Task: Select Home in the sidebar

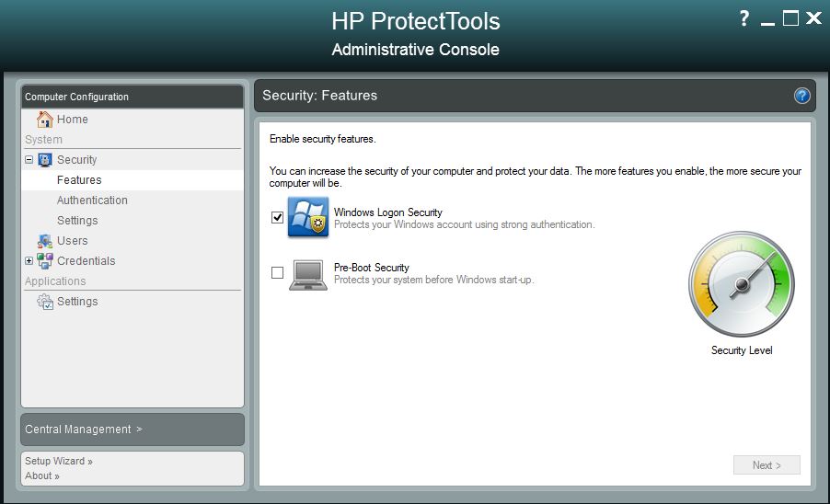Action: pos(72,120)
